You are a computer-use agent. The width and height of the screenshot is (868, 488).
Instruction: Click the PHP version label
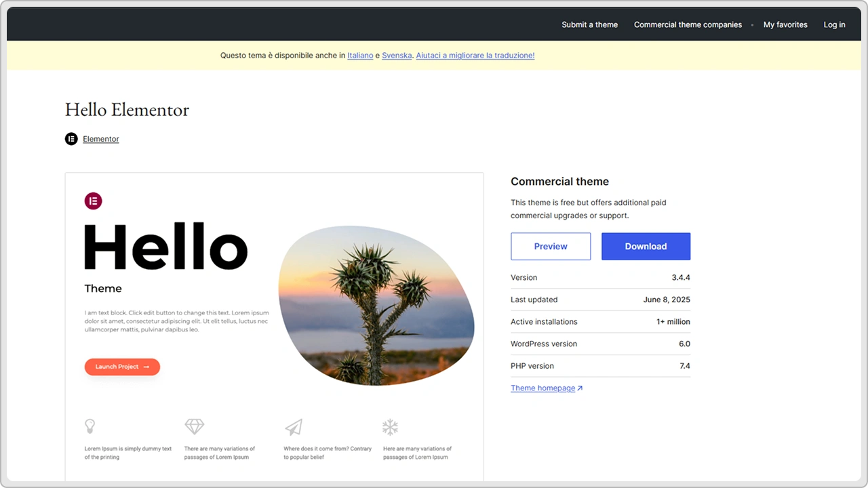pos(532,366)
